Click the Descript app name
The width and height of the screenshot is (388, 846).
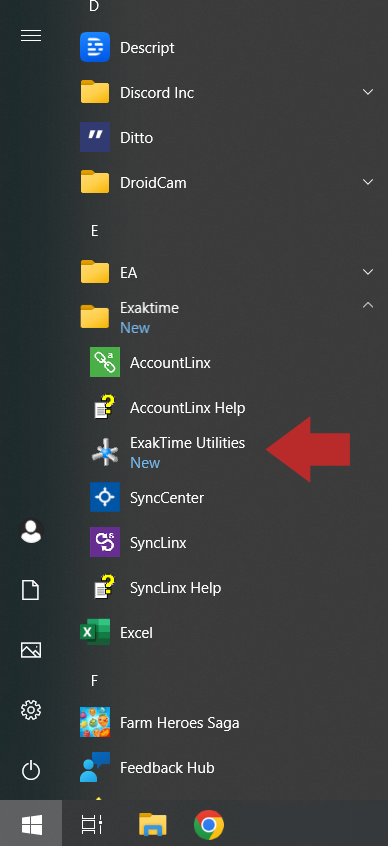click(x=147, y=47)
